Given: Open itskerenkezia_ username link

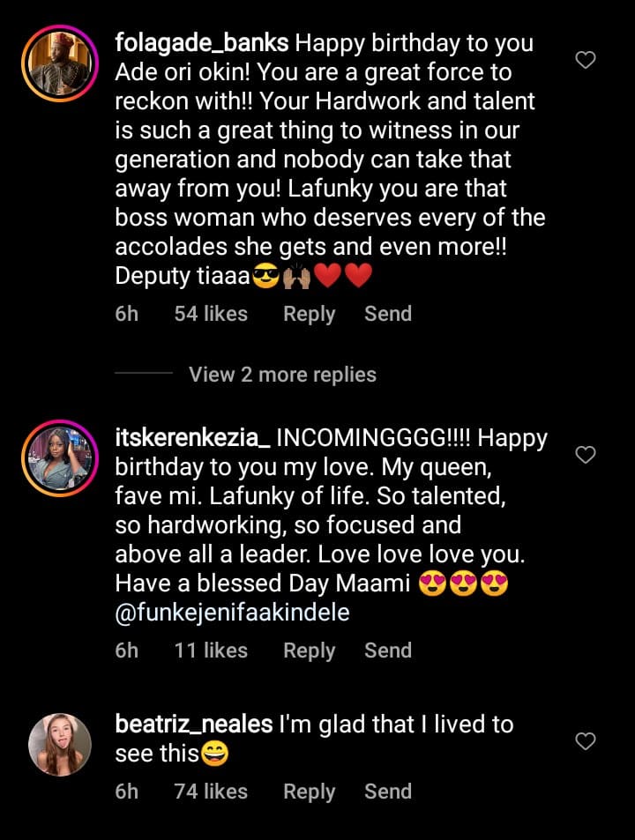Looking at the screenshot, I should click(x=192, y=438).
